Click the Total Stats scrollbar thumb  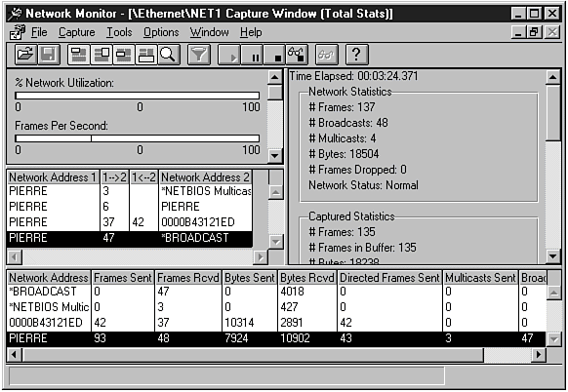tap(553, 112)
